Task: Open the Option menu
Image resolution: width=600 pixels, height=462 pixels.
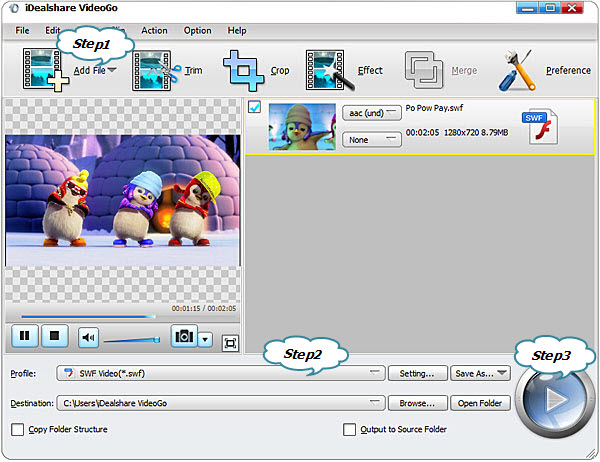Action: coord(197,30)
